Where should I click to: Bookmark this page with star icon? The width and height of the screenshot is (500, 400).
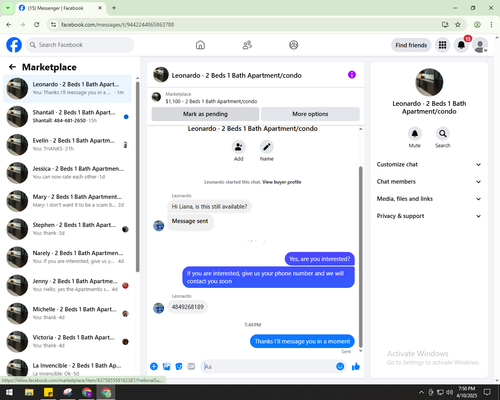458,25
